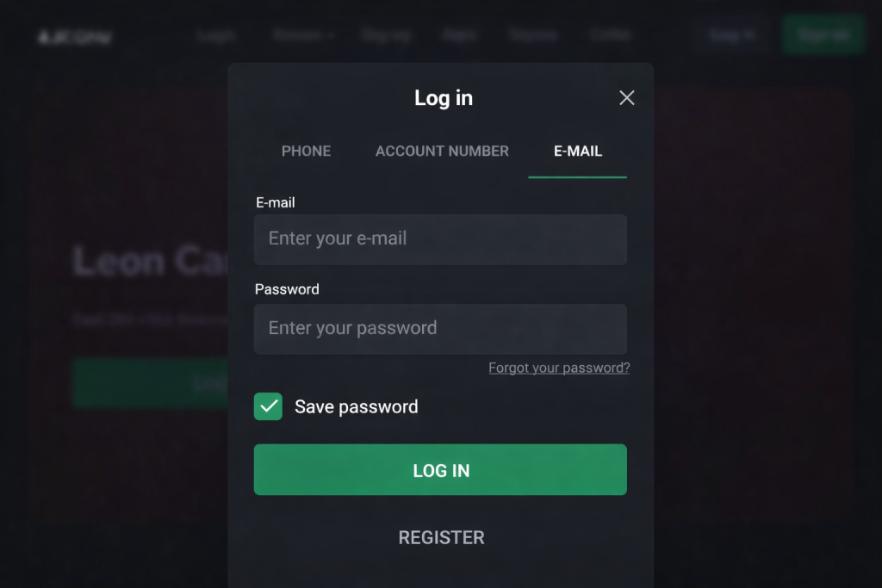This screenshot has width=882, height=588.
Task: Uncheck the green Save password checkbox
Action: pyautogui.click(x=268, y=406)
